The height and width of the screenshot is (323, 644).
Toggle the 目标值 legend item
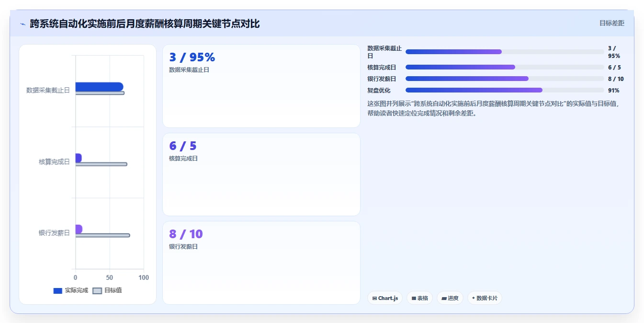(107, 290)
